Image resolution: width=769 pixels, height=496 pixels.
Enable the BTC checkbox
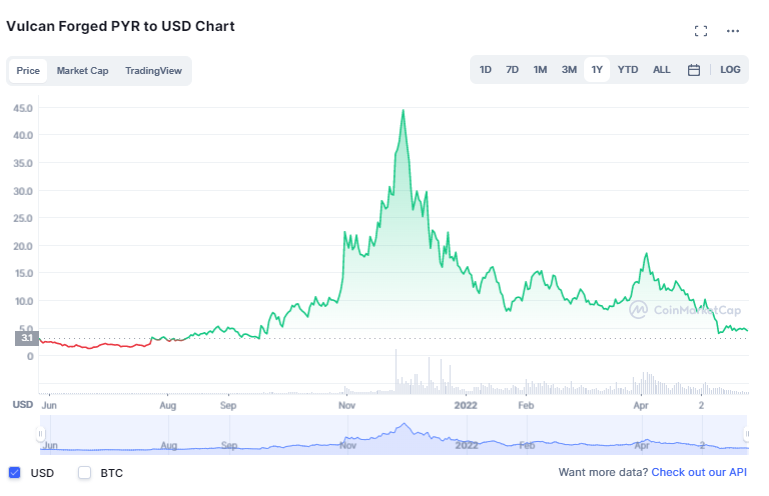click(x=84, y=472)
